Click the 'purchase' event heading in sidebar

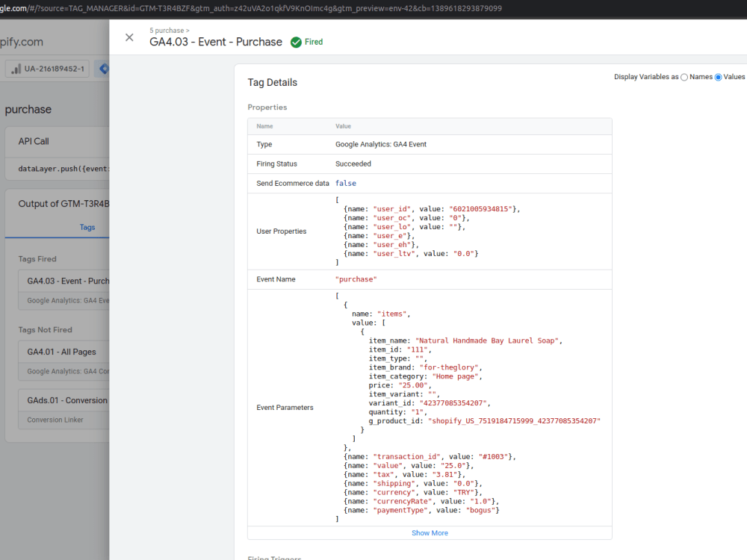coord(28,110)
